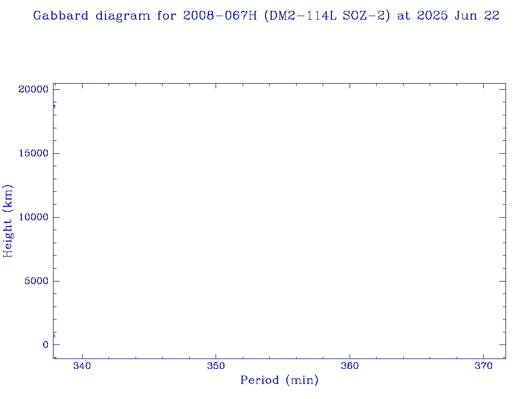532x399 pixels.
Task: Click the empty center of the plot area
Action: (x=279, y=221)
